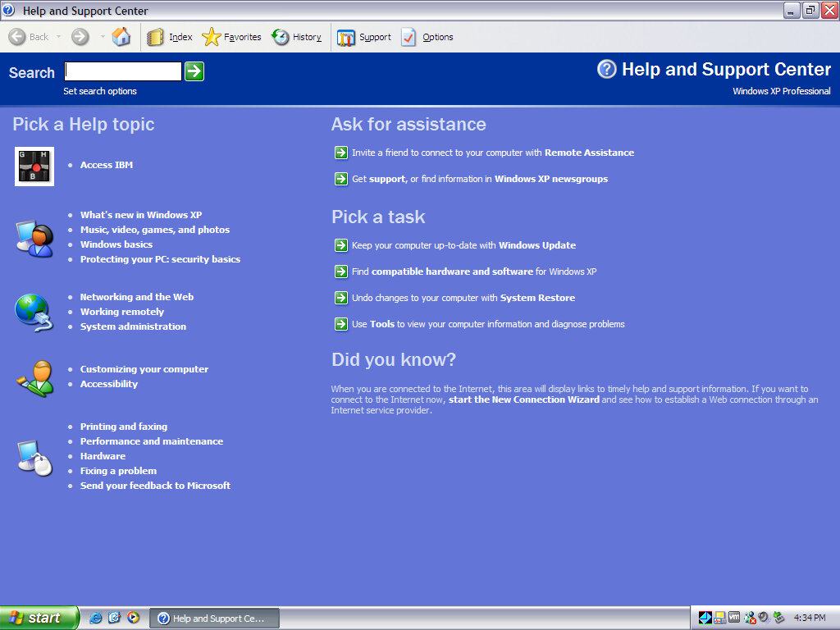Launch Internet Explorer from quick launch
Image resolution: width=840 pixels, height=630 pixels.
point(96,618)
